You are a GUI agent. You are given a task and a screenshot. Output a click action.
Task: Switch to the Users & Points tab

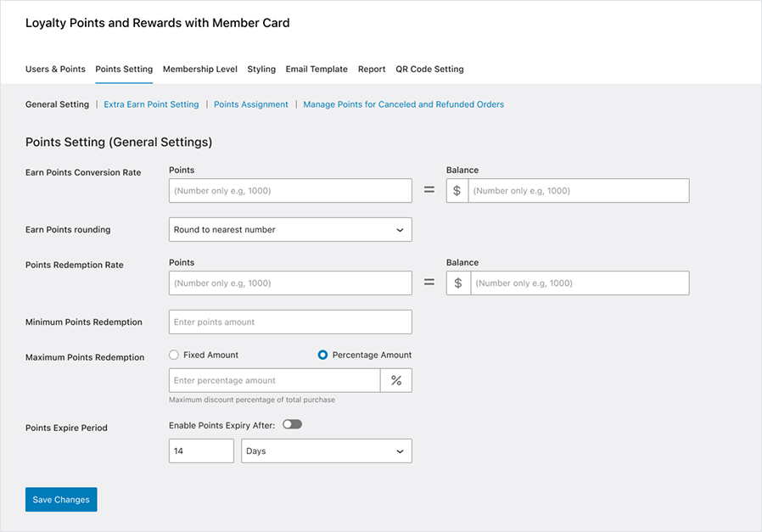[x=55, y=70]
